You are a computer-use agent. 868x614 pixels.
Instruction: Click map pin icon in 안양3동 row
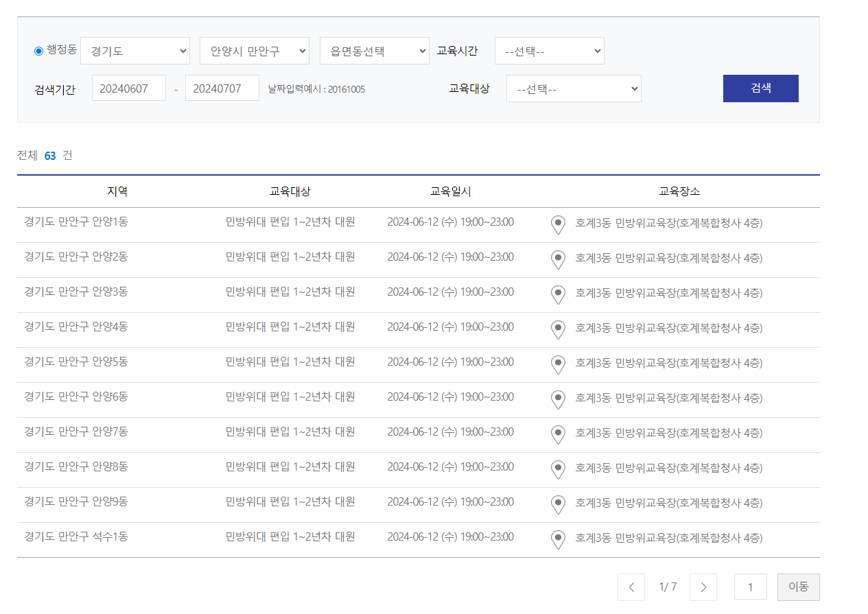coord(559,294)
